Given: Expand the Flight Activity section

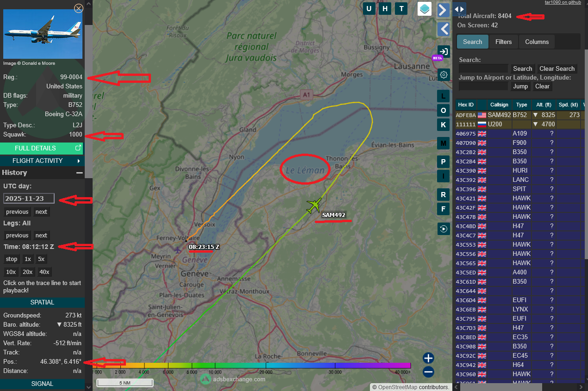Looking at the screenshot, I should point(42,161).
